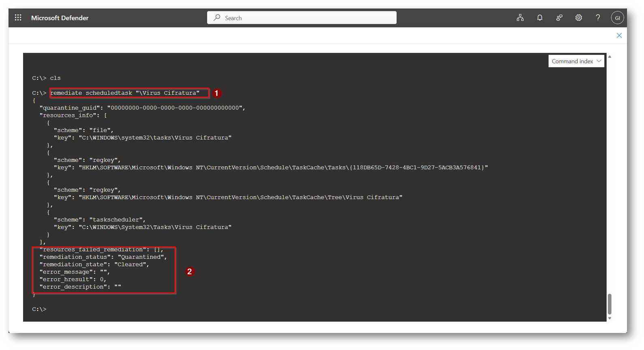Click the "error_hresult": 0 line
The width and height of the screenshot is (644, 350).
pos(73,280)
